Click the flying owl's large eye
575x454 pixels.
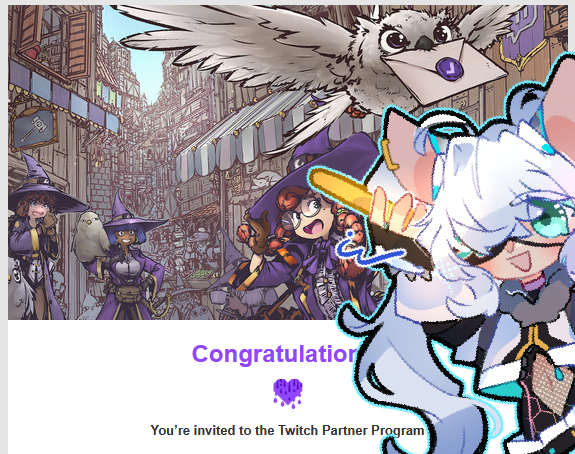point(392,40)
